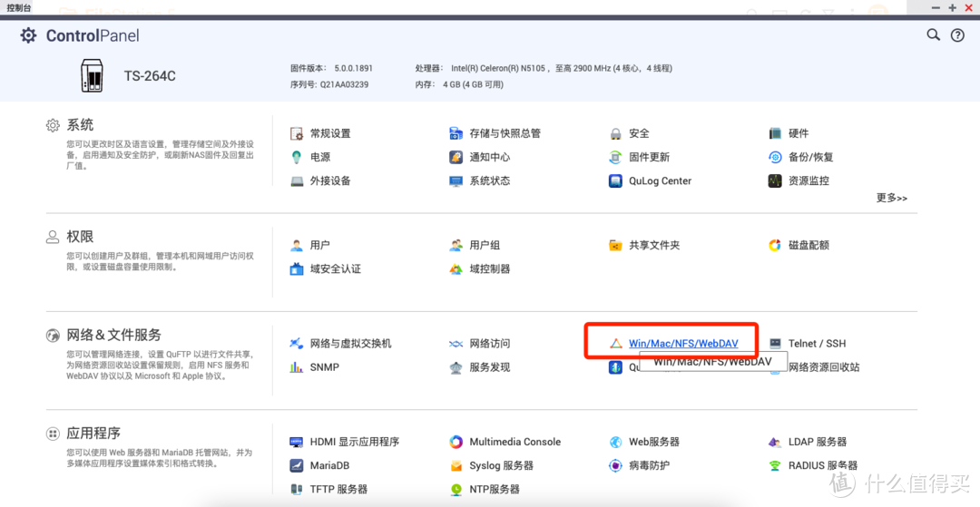Open the Multimedia Console icon

(x=456, y=442)
